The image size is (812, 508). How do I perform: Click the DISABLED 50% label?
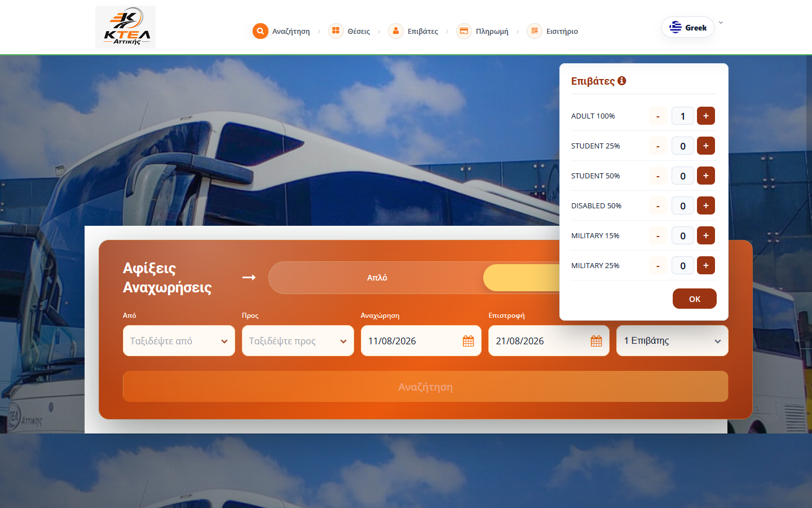pyautogui.click(x=596, y=205)
